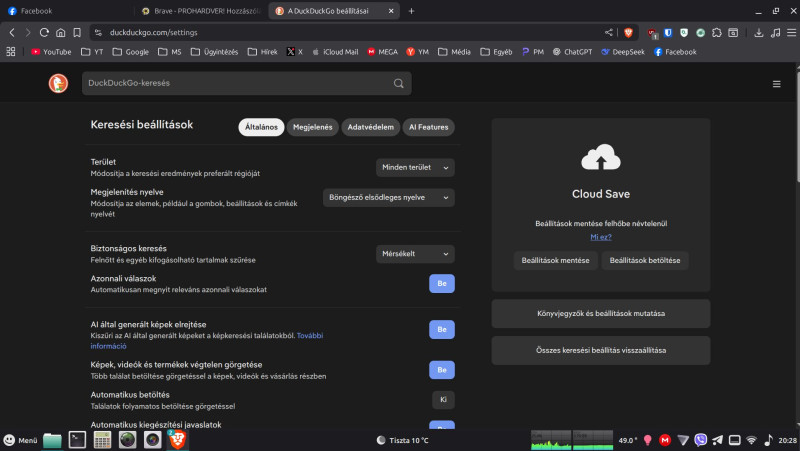Click Beállítások betöltése button
Viewport: 800px width, 451px height.
pos(645,260)
